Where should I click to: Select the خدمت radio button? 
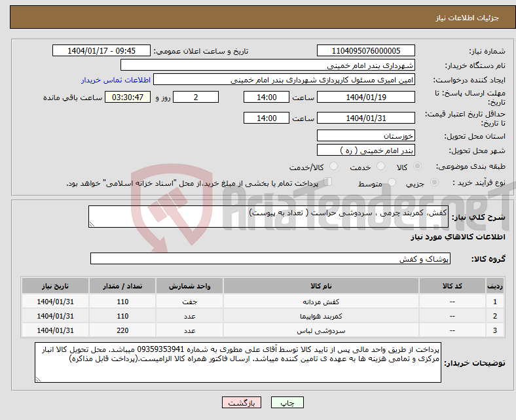click(380, 166)
